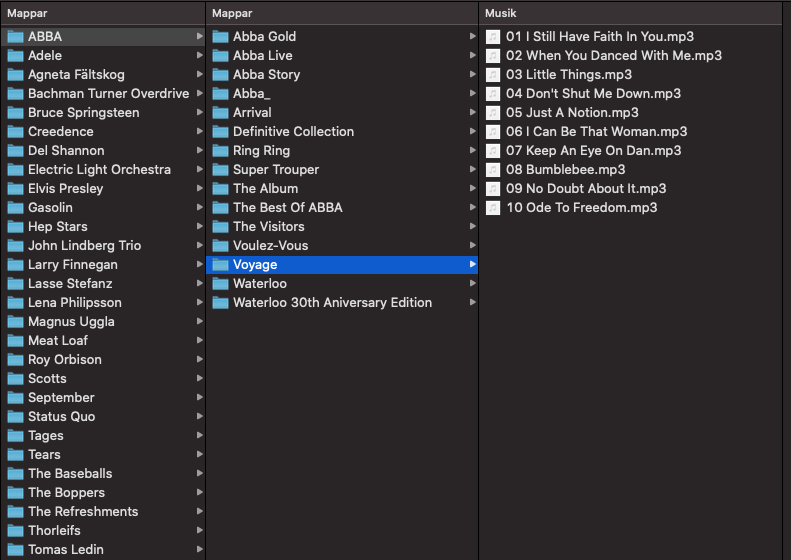Click the folder icon for Lena Philipsson
Screen dimensions: 791x560
click(x=15, y=303)
